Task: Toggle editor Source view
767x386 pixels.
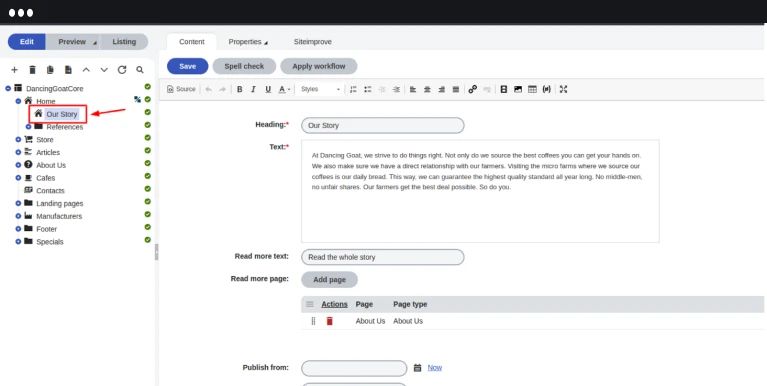Action: click(181, 89)
